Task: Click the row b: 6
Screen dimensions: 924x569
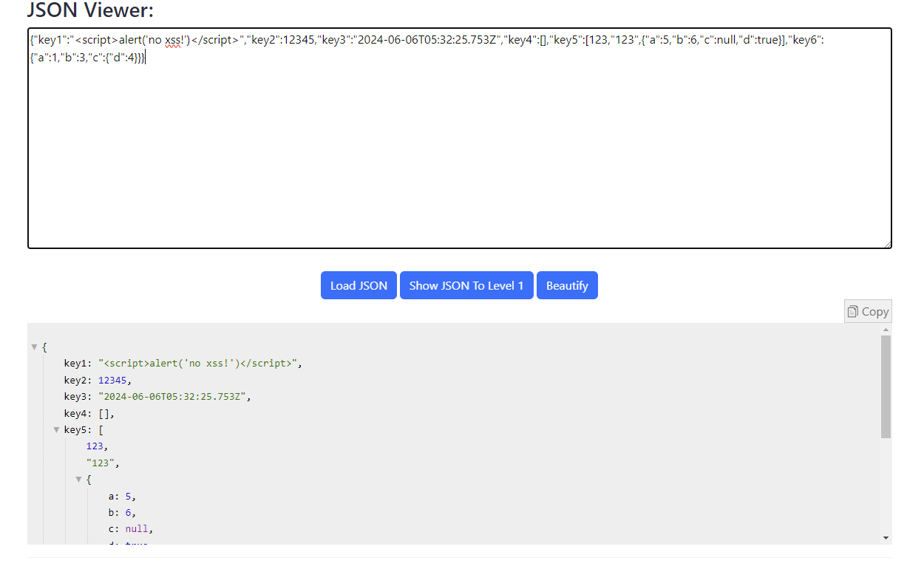Action: 122,513
